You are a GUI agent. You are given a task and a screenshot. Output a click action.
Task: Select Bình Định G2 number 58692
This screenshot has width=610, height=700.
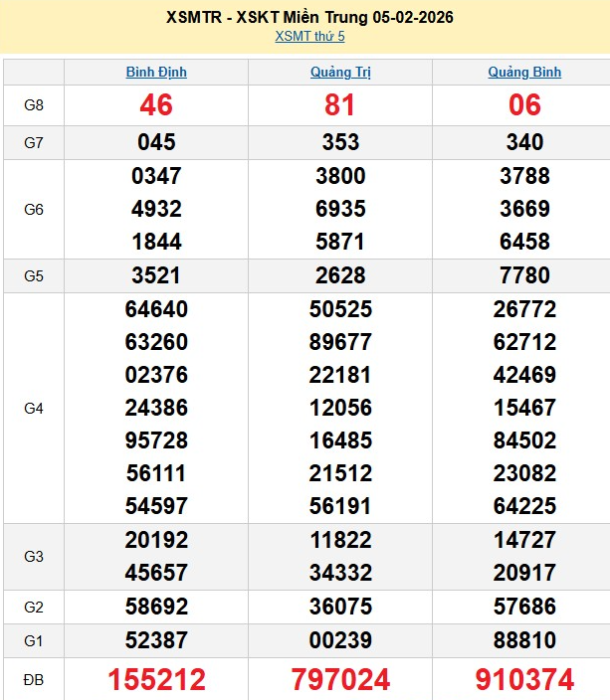point(156,607)
